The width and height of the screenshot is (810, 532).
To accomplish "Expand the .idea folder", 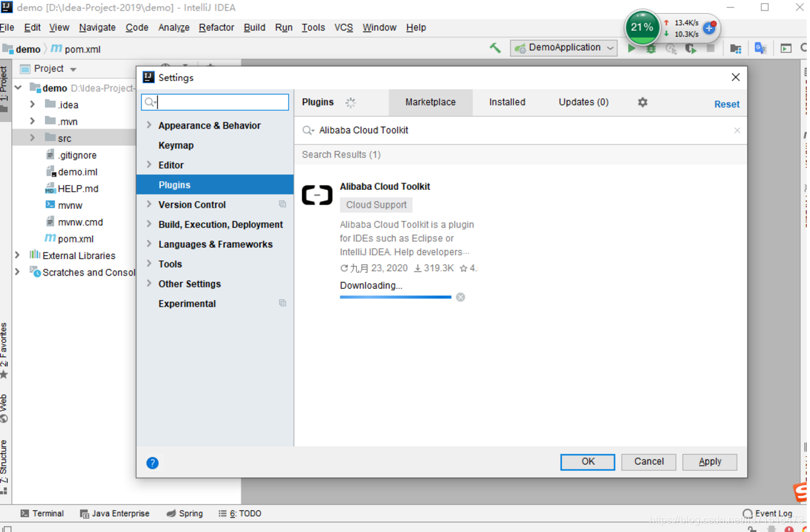I will pyautogui.click(x=32, y=104).
